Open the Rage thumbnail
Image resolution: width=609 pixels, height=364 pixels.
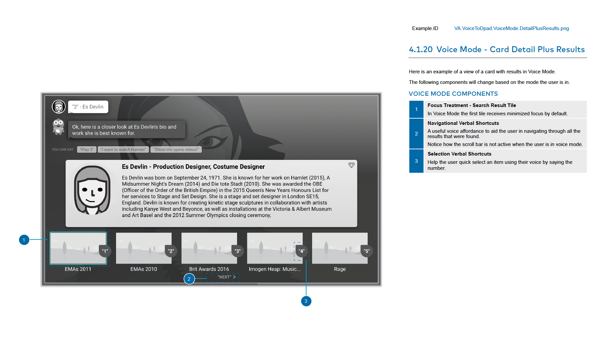pos(340,248)
